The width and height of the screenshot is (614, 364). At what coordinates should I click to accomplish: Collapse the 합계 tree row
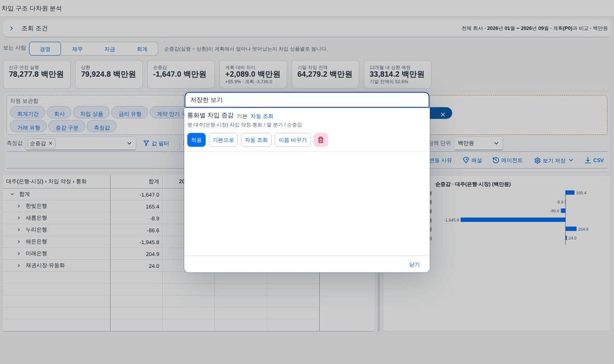coord(12,195)
